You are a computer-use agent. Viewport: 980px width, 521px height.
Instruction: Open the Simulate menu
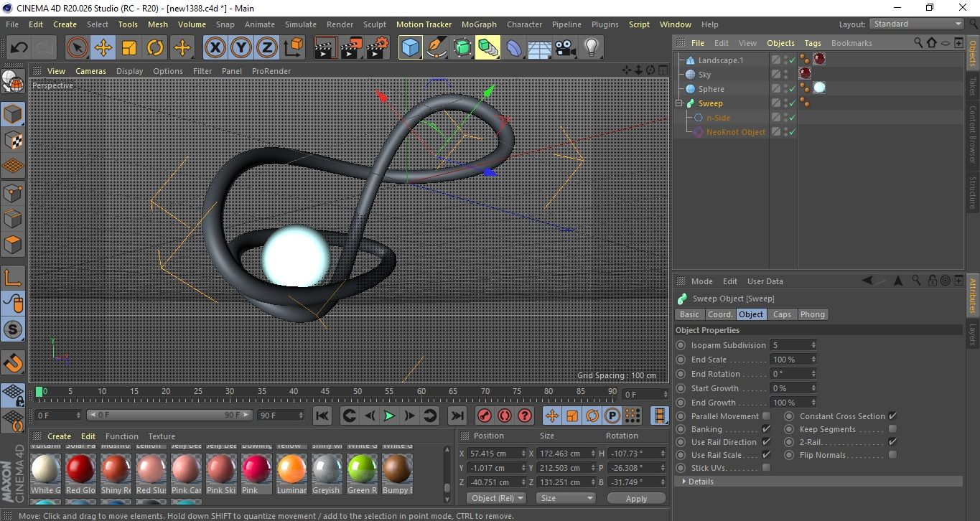tap(300, 24)
